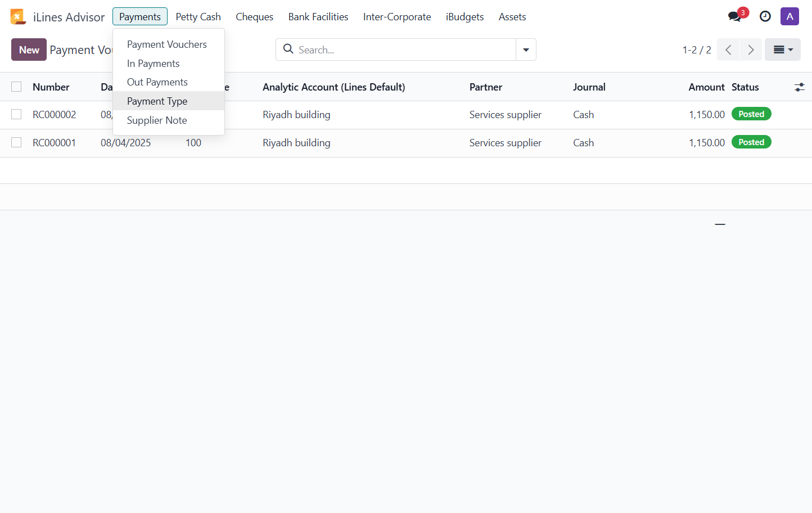Image resolution: width=812 pixels, height=513 pixels.
Task: Click the Posted status badge for RC000001
Action: (x=751, y=142)
